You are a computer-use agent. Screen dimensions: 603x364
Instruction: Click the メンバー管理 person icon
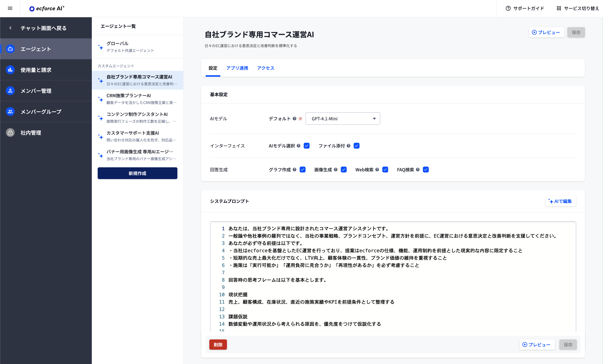tap(10, 91)
